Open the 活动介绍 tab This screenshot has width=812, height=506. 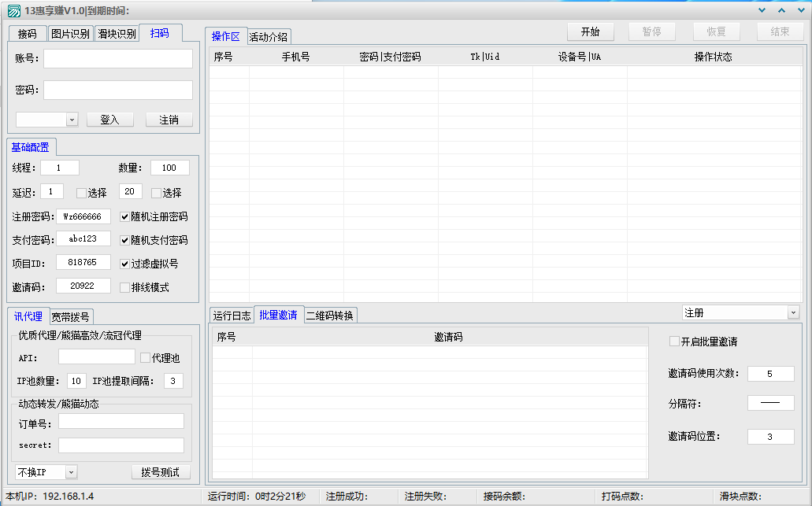(269, 37)
